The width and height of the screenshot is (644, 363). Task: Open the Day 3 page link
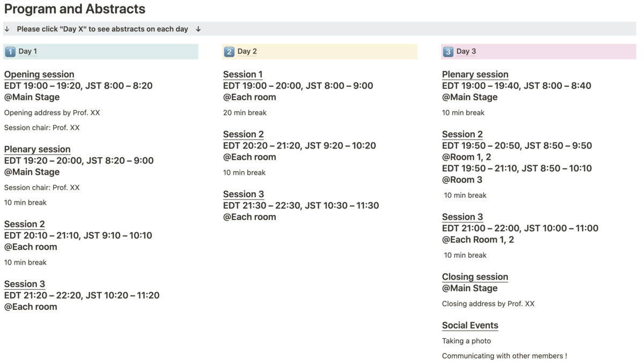(466, 51)
